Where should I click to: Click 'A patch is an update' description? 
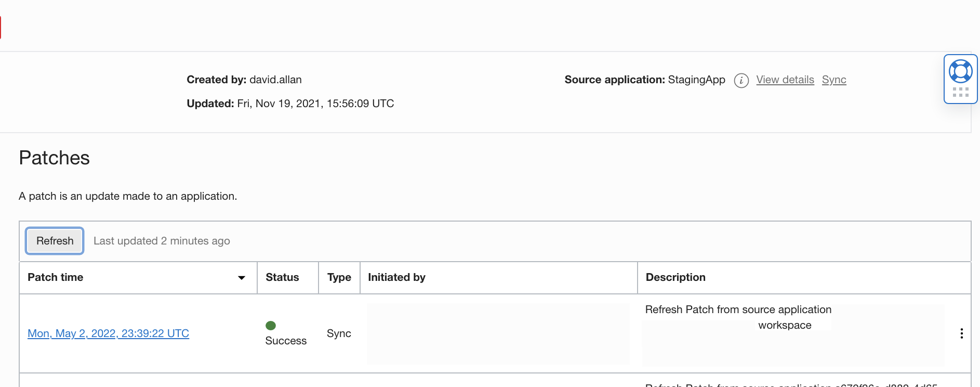[128, 196]
